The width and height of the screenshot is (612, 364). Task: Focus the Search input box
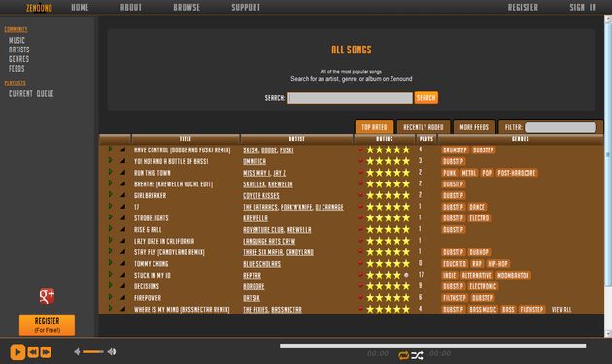point(350,98)
